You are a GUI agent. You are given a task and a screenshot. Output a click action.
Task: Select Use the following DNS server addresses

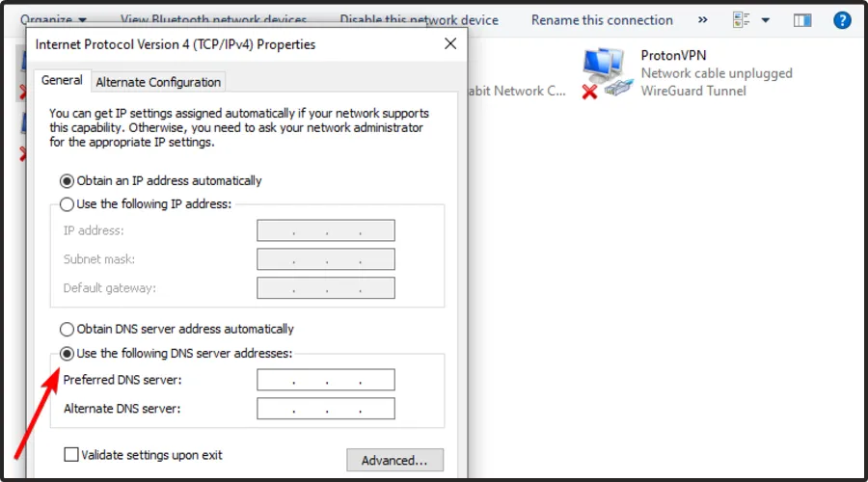[68, 354]
